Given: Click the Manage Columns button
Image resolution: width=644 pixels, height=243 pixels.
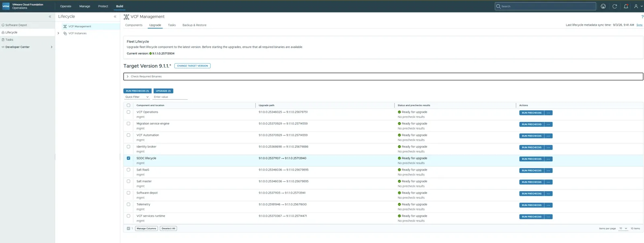Looking at the screenshot, I should pyautogui.click(x=146, y=229).
